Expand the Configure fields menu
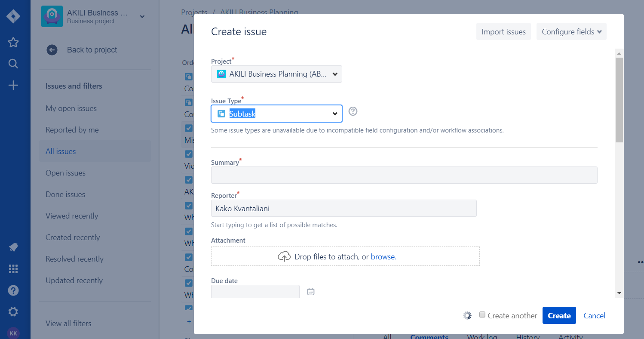This screenshot has width=644, height=339. point(571,31)
